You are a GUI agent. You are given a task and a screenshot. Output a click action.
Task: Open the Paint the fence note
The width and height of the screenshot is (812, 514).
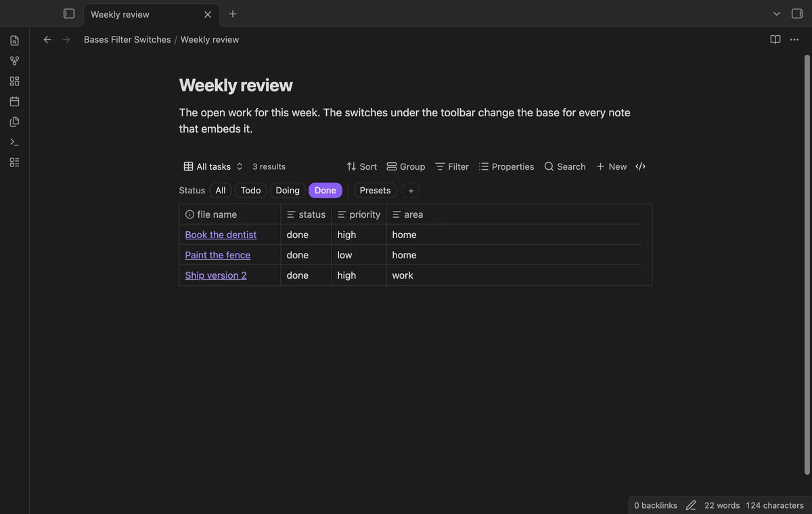[x=218, y=255]
